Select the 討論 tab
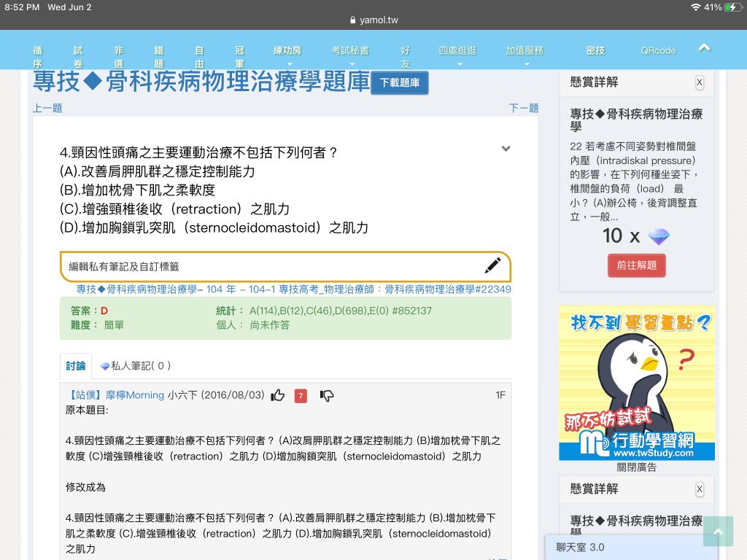Image resolution: width=747 pixels, height=560 pixels. point(76,366)
